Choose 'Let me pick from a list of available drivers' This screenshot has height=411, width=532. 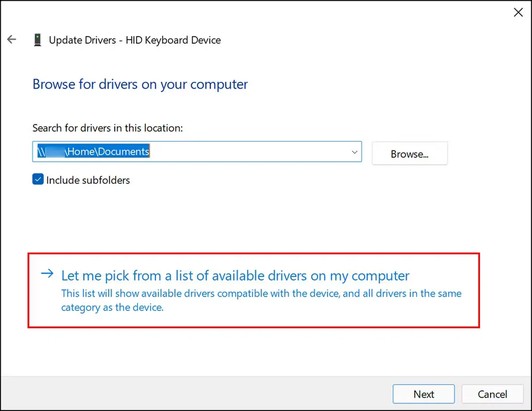(x=234, y=275)
